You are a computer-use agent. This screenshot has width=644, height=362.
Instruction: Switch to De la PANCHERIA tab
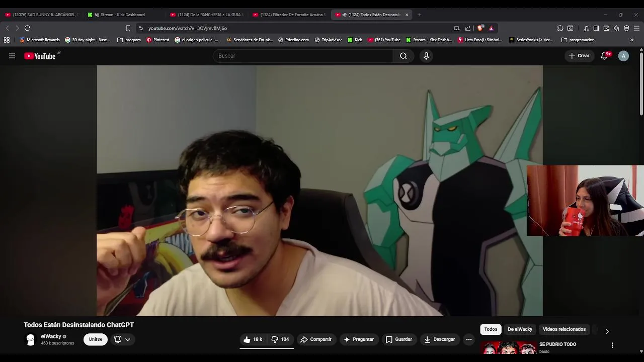pyautogui.click(x=206, y=15)
